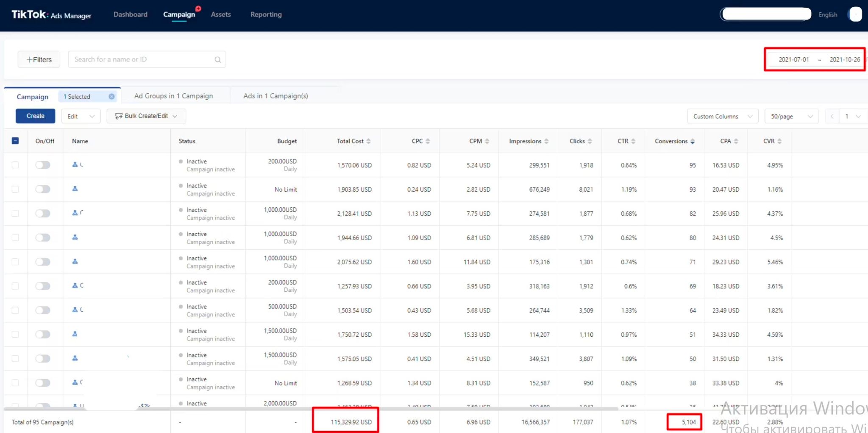Click campaign icon in 1,903.85 USD row
The height and width of the screenshot is (433, 868).
tap(75, 189)
